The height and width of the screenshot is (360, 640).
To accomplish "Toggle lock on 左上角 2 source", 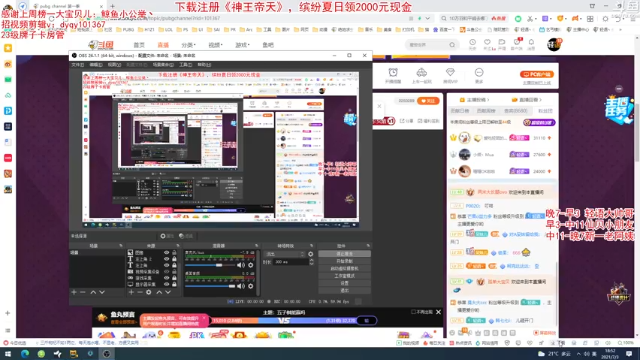I will 174,259.
